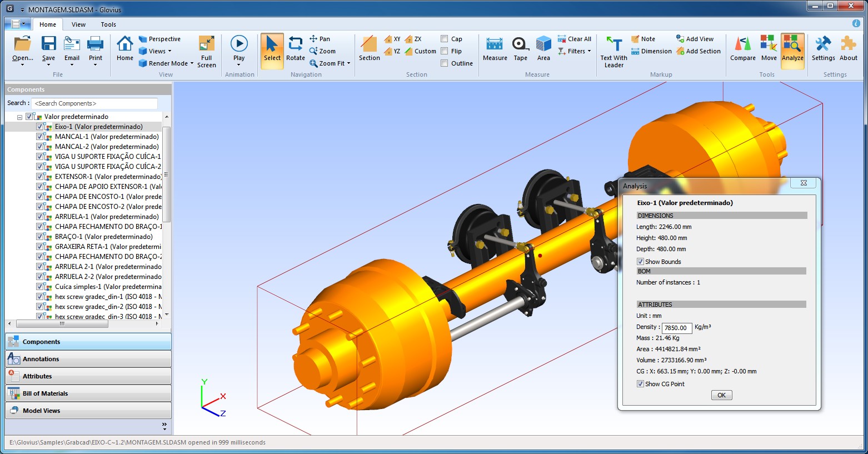Toggle checkbox of root Valor predeterminado

(29, 117)
